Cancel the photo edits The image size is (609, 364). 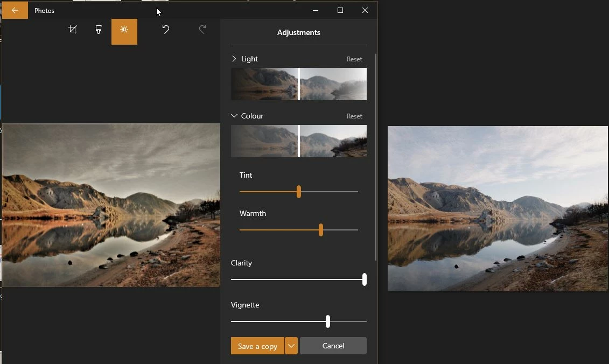(333, 346)
